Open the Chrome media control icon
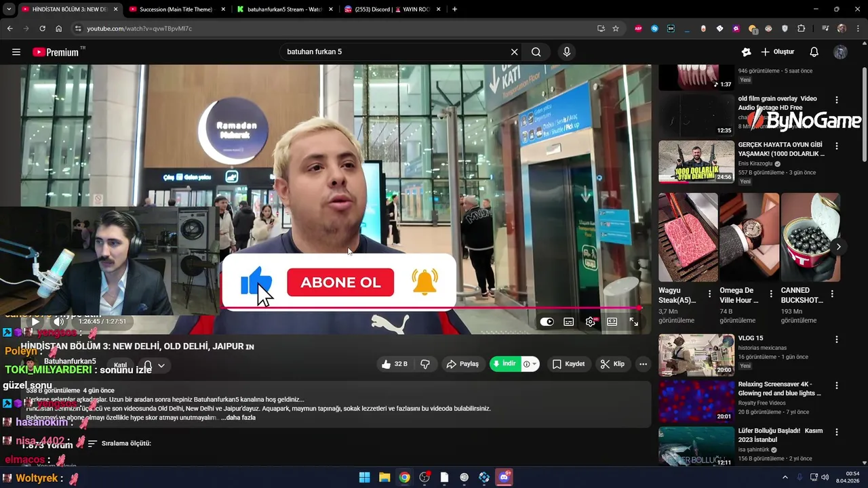The height and width of the screenshot is (488, 868). 825,28
